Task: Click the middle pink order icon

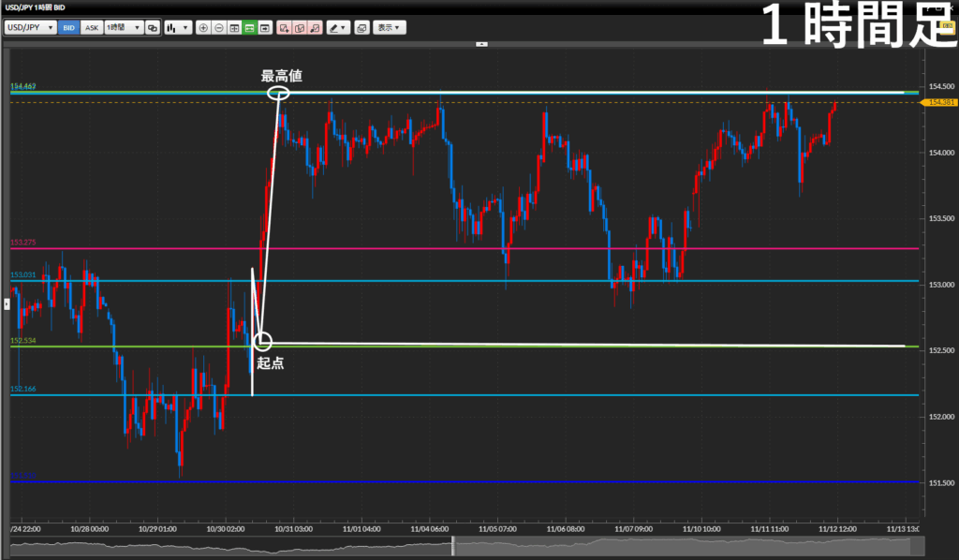Action: coord(300,28)
